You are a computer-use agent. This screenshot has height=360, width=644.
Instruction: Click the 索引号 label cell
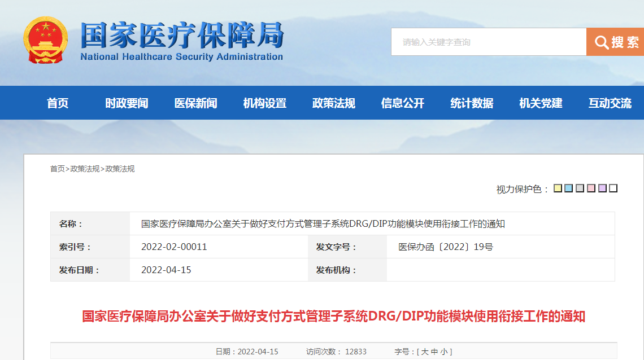point(90,247)
